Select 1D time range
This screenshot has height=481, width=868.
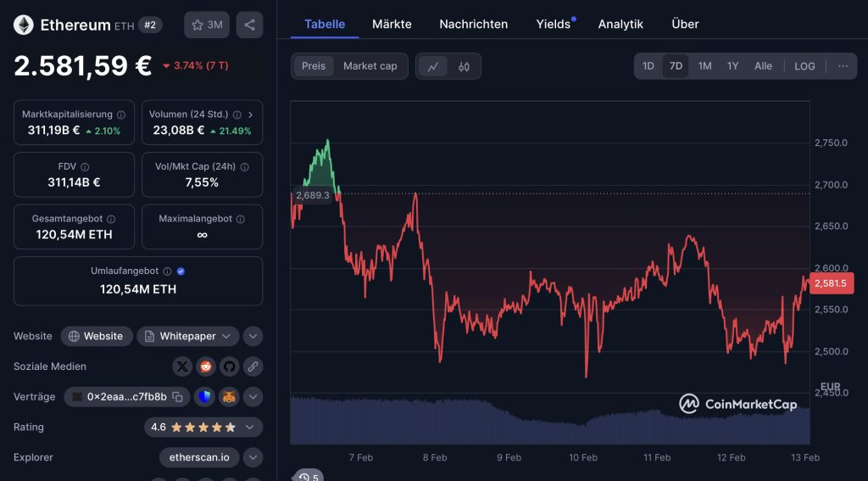point(648,66)
